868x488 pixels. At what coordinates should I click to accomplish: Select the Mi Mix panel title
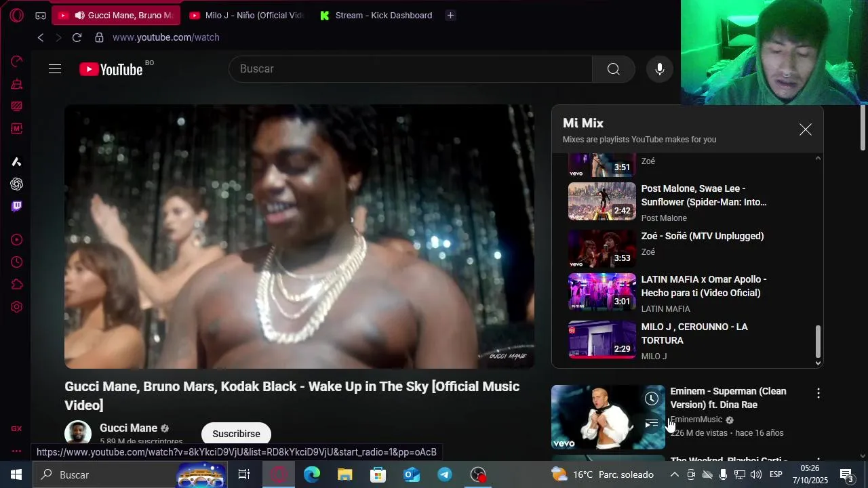click(x=583, y=123)
